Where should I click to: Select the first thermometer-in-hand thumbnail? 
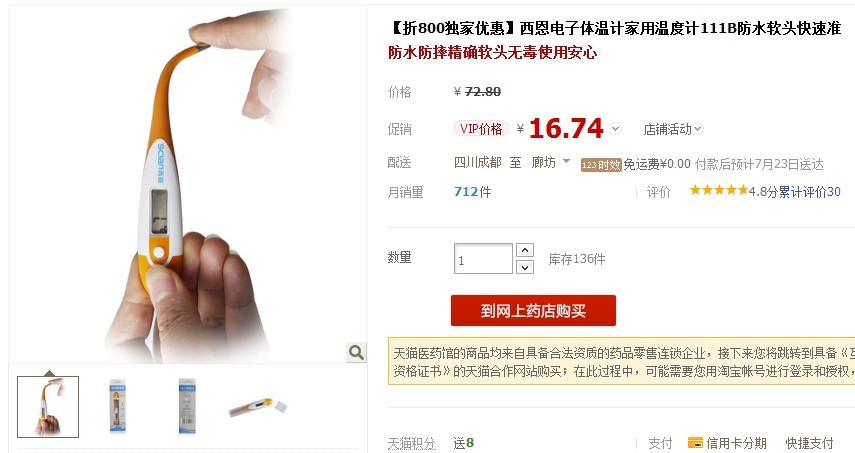click(48, 407)
